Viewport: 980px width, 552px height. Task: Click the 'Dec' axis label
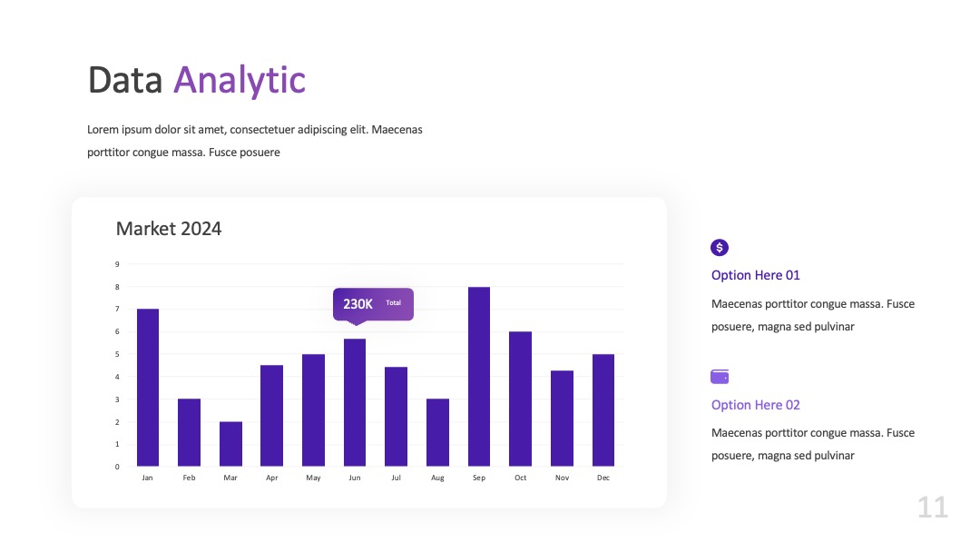pos(603,478)
